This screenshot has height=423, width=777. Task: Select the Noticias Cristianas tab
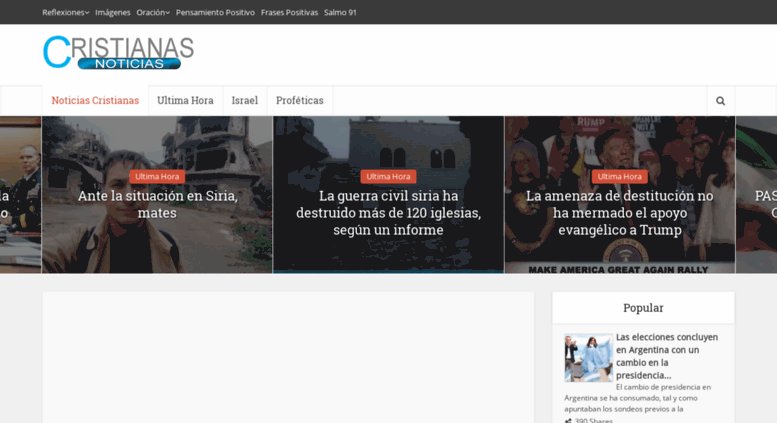point(95,101)
